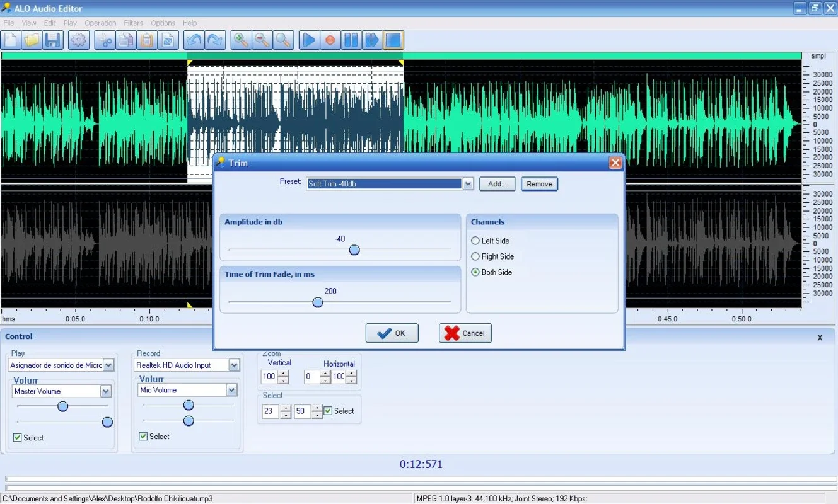
Task: Decrease the selection end value 50
Action: coord(317,415)
